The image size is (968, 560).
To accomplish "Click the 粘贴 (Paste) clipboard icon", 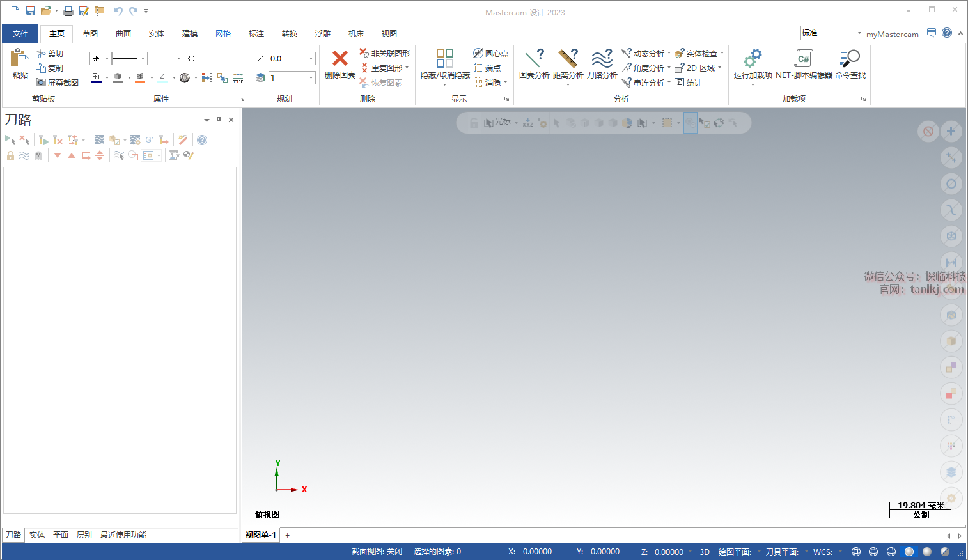I will point(20,59).
